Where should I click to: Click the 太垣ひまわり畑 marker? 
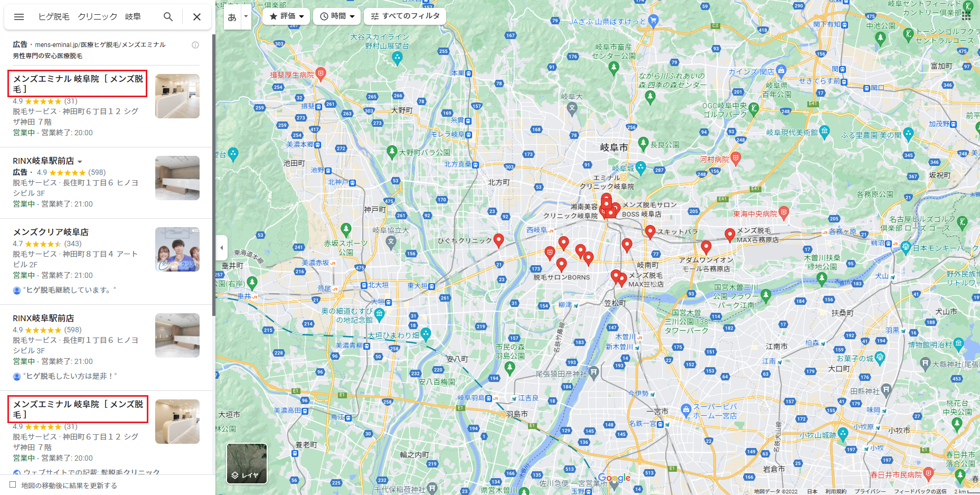click(x=426, y=334)
